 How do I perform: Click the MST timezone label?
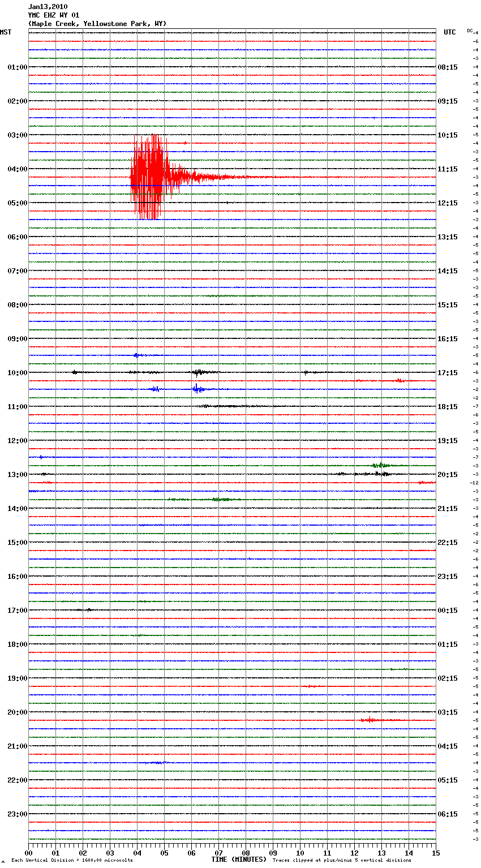point(6,32)
